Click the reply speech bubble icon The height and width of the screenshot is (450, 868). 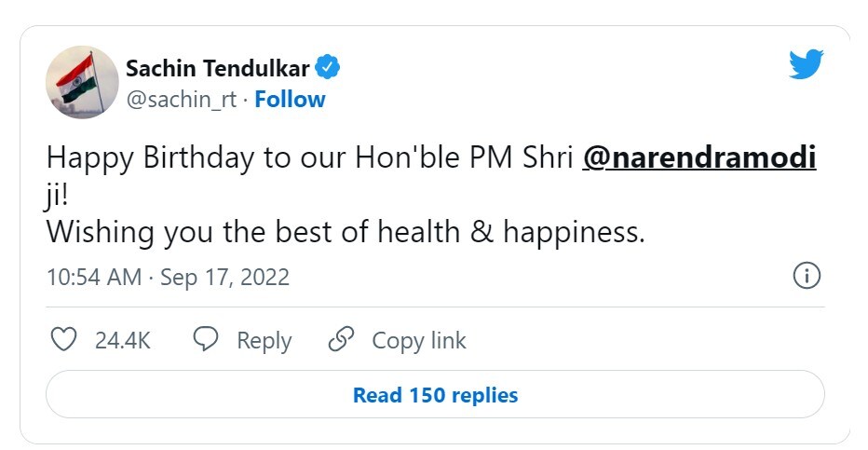tap(206, 340)
